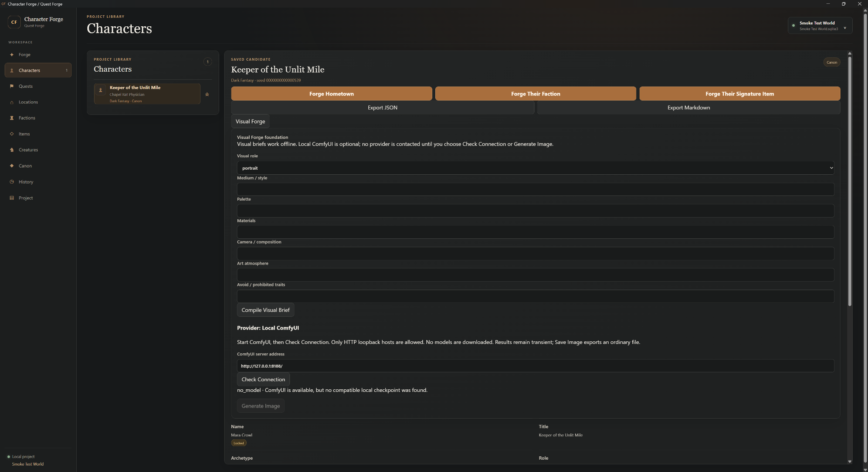Select the Characters sidebar icon
Image resolution: width=868 pixels, height=472 pixels.
[x=12, y=70]
